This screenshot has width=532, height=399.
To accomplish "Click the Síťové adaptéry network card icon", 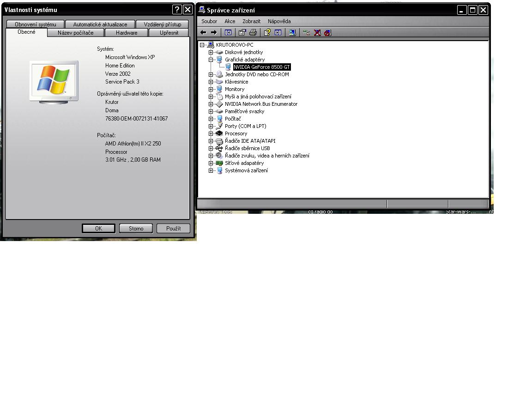I will [219, 163].
